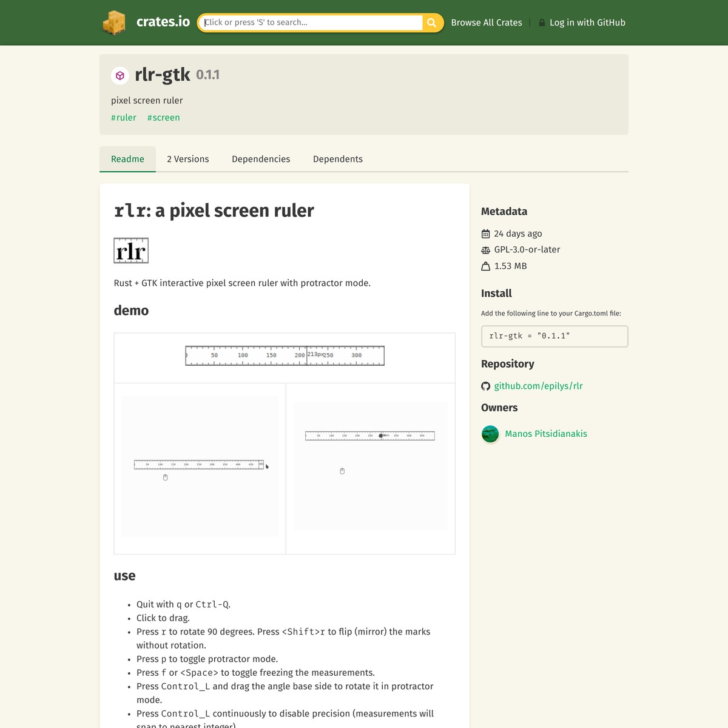
Task: Switch to the Readme tab
Action: [x=127, y=159]
